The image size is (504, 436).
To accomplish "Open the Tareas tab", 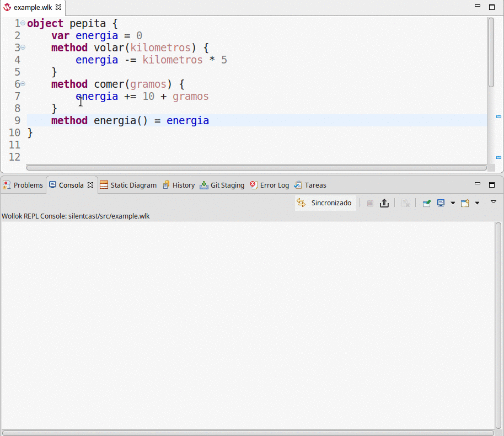I will [x=310, y=185].
